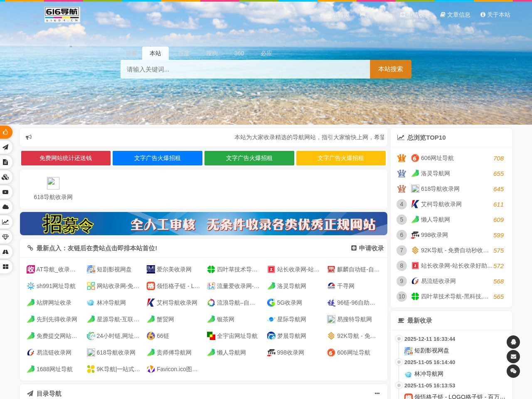The image size is (532, 399).
Task: Open 文章信息 in the top navigation
Action: click(x=456, y=15)
